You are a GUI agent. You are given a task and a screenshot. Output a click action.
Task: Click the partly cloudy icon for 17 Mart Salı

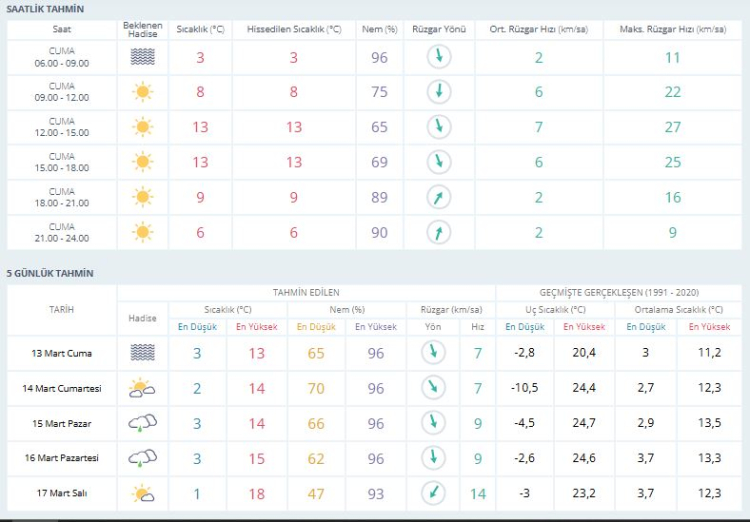(141, 493)
